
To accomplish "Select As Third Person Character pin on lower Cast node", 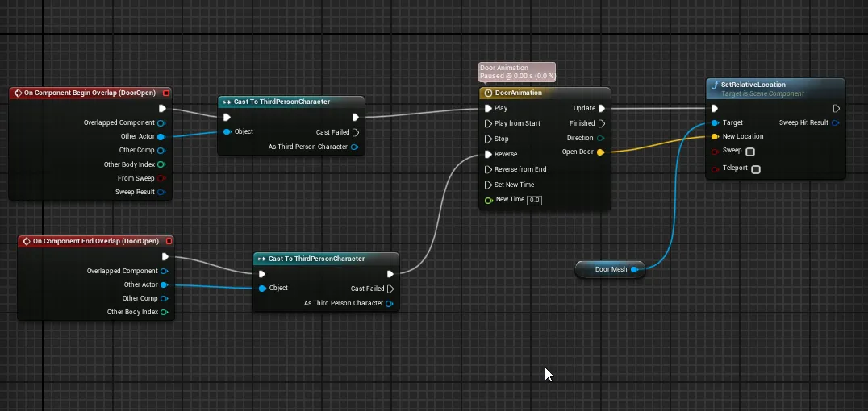I will point(389,304).
